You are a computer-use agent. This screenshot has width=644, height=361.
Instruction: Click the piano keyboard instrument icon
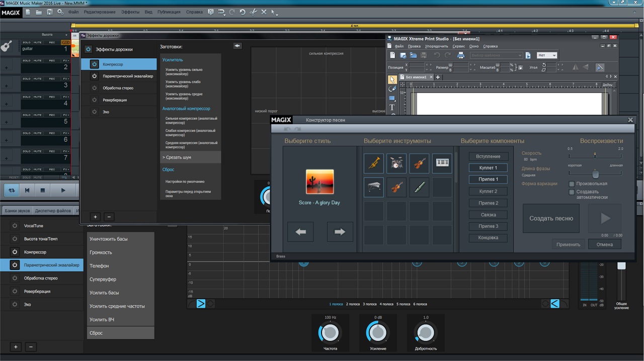(442, 163)
